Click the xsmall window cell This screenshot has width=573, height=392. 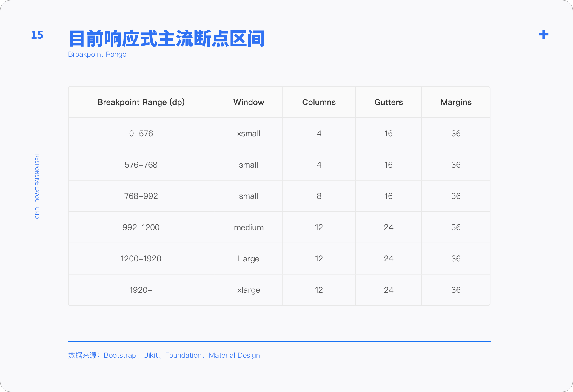[x=248, y=134]
